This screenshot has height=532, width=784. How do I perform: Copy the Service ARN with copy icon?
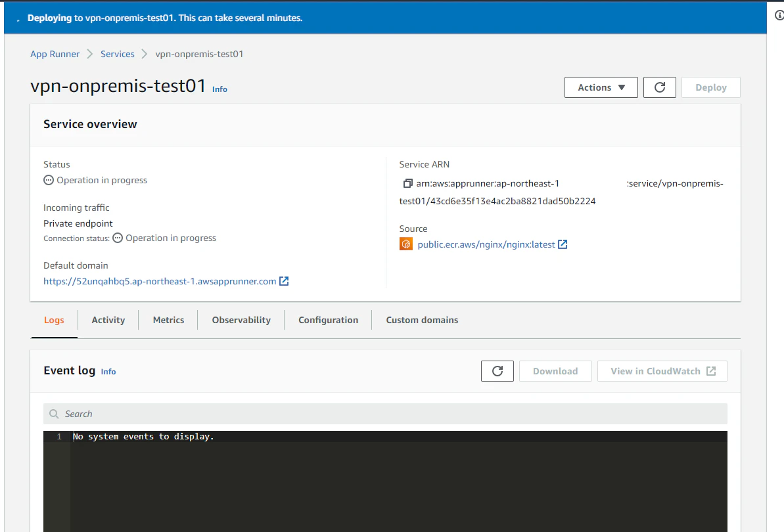pyautogui.click(x=407, y=183)
